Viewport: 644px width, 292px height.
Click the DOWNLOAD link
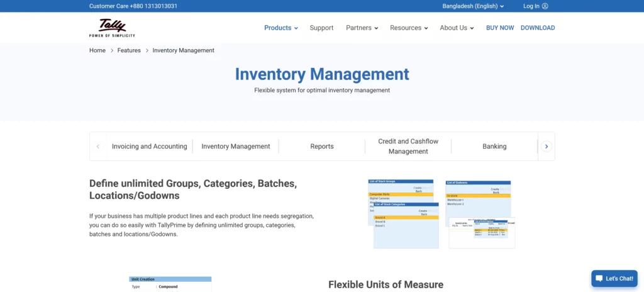point(538,28)
